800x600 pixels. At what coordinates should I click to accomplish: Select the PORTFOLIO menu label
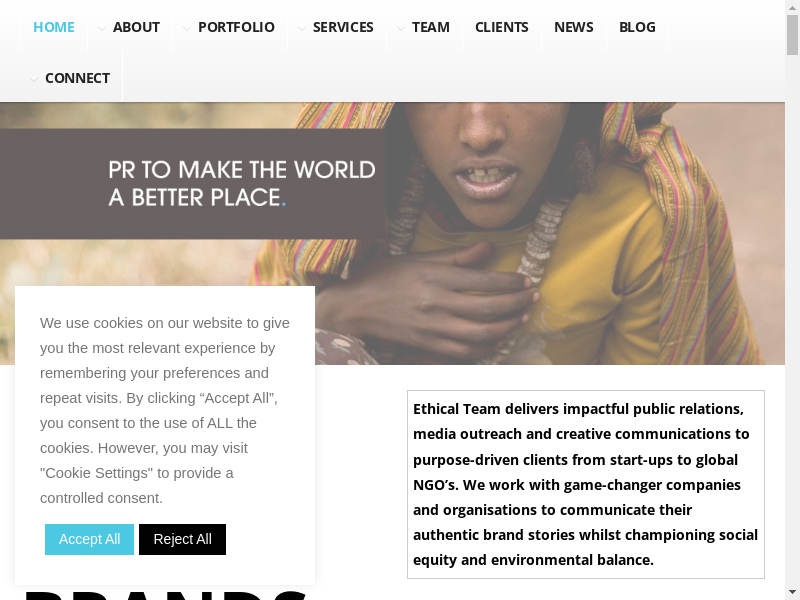[x=236, y=27]
